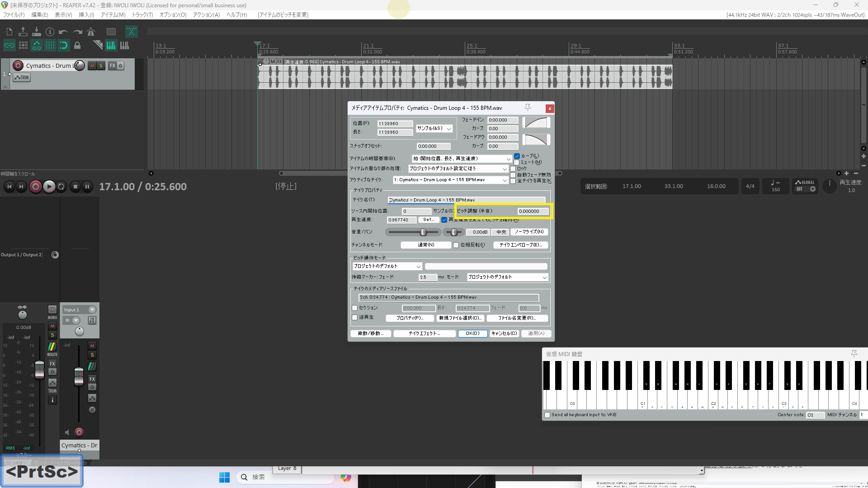Open the 編集(E) menu
The image size is (868, 488).
(x=40, y=14)
